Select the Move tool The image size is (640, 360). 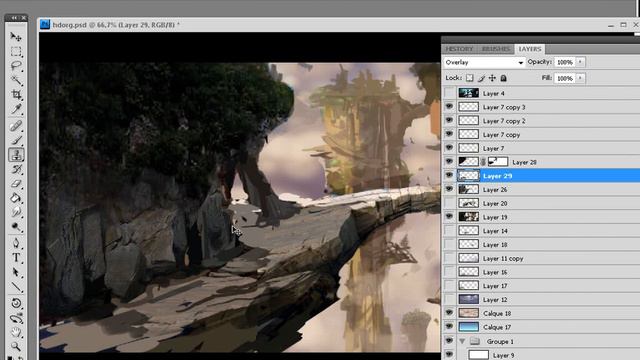16,37
